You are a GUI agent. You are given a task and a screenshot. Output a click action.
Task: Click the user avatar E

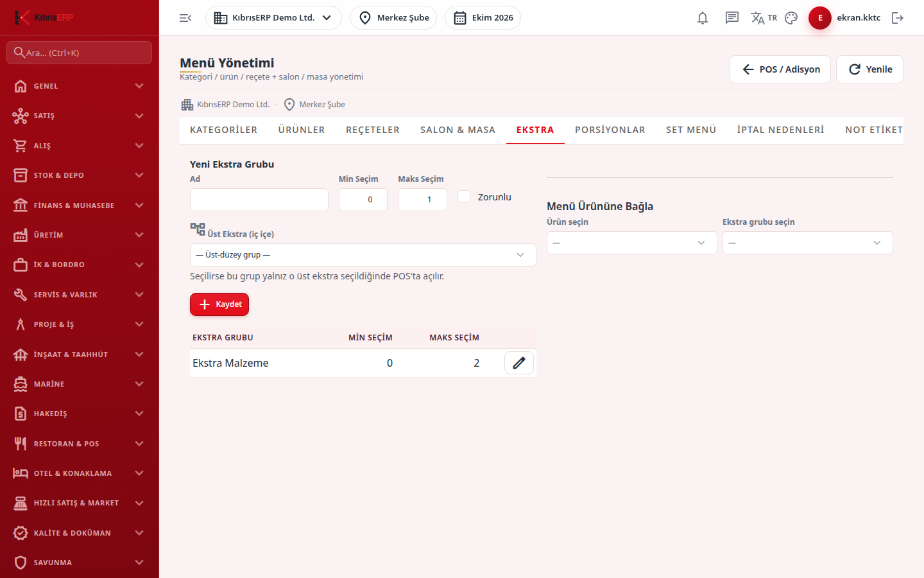pos(820,18)
